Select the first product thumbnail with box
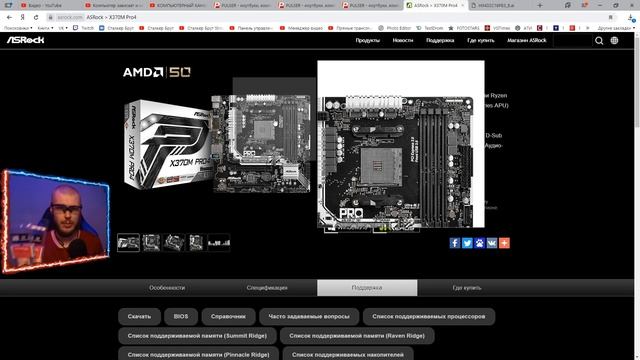The height and width of the screenshot is (360, 640). (x=128, y=242)
